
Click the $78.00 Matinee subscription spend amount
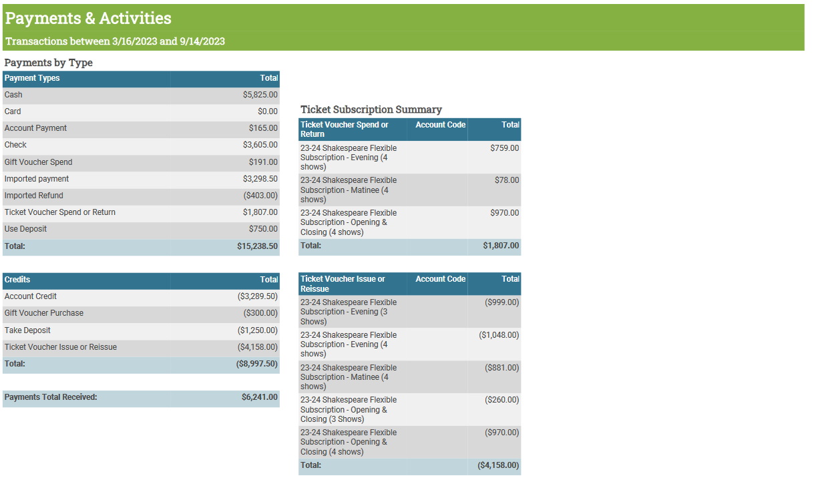click(507, 180)
